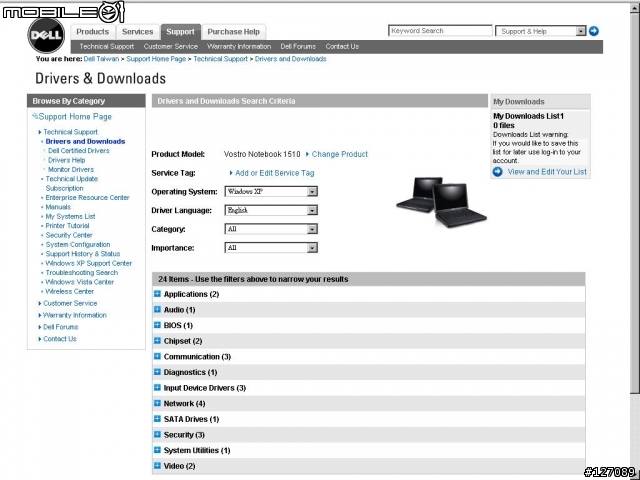Viewport: 640px width, 480px height.
Task: Expand SATA Drives (1) plus icon
Action: [x=157, y=419]
